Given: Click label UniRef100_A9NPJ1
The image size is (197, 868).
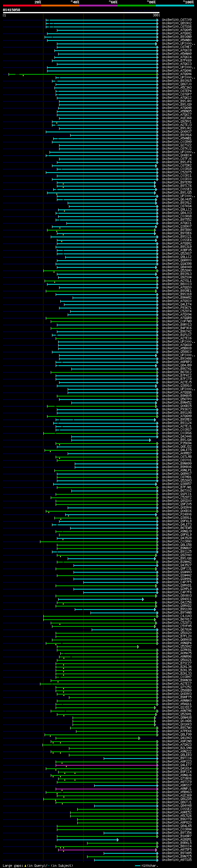Looking at the screenshot, I should 177,789.
